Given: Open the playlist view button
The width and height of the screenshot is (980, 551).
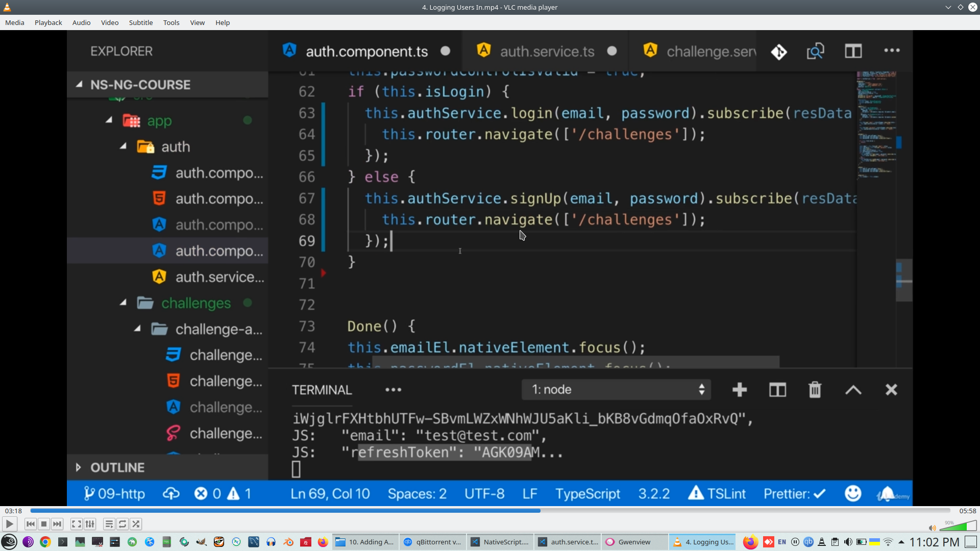Looking at the screenshot, I should coord(109,524).
